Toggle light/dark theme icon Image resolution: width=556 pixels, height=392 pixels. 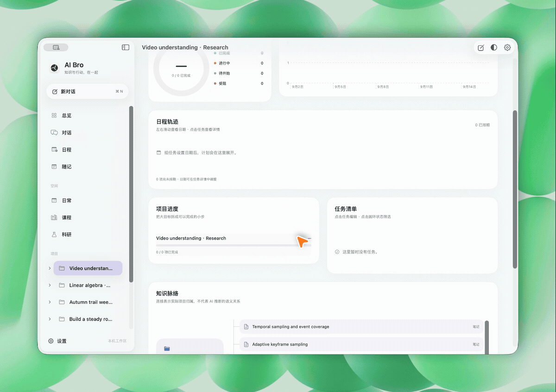pyautogui.click(x=494, y=48)
